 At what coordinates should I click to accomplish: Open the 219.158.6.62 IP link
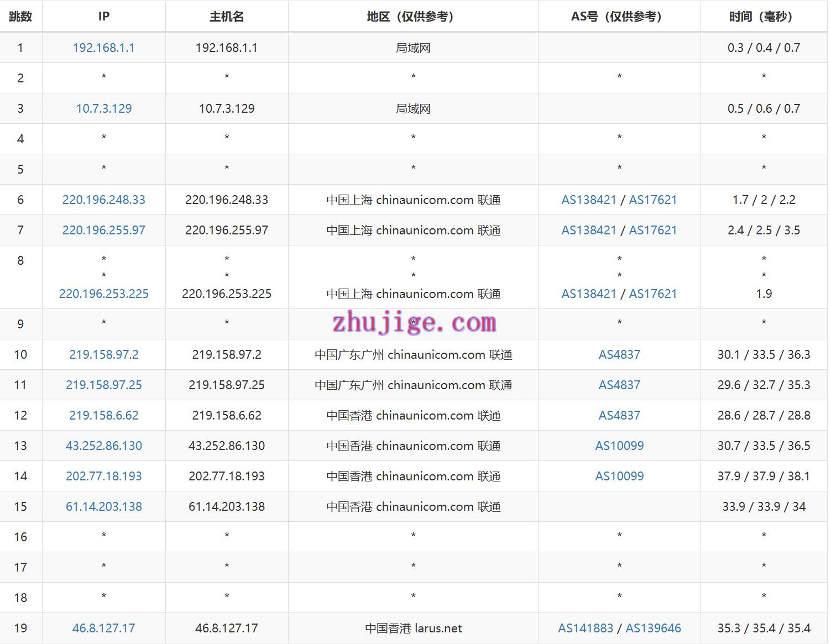click(103, 416)
